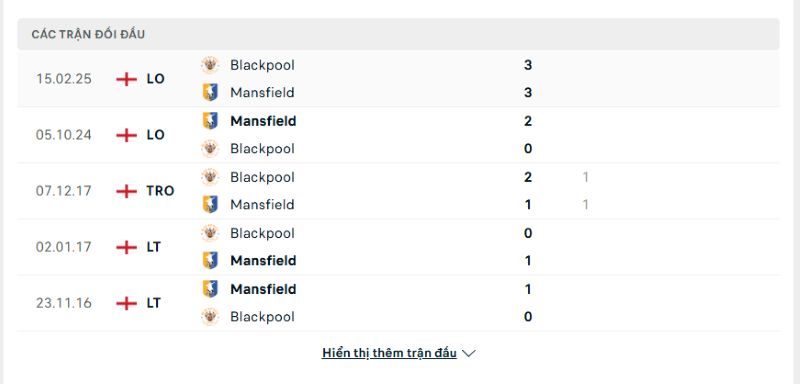Click Mansfield crest in 15.02.25 match
Image resolution: width=800 pixels, height=384 pixels.
click(210, 92)
